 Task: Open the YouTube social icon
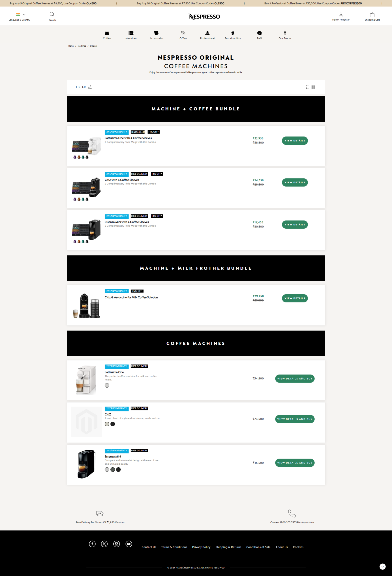(x=129, y=544)
